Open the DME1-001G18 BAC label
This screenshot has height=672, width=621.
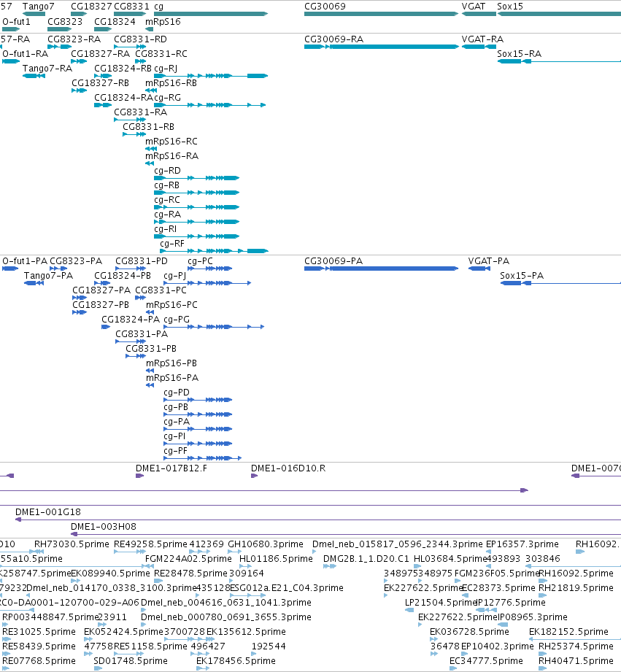click(48, 511)
